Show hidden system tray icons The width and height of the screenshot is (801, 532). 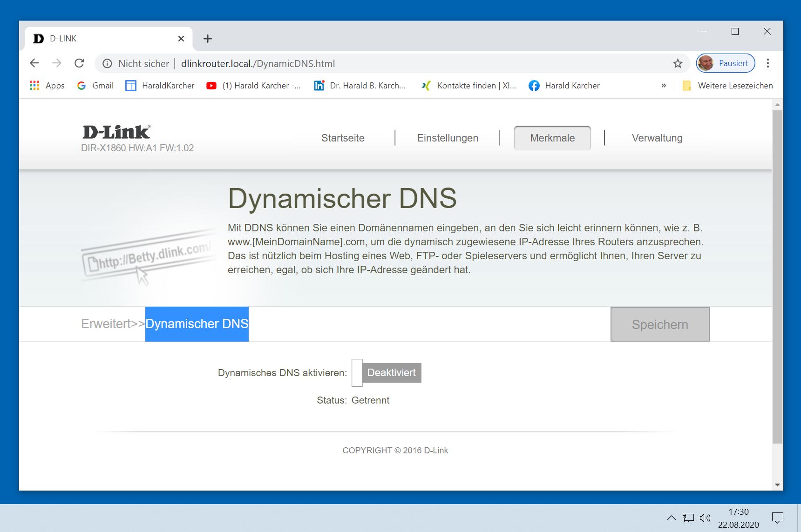(x=671, y=518)
